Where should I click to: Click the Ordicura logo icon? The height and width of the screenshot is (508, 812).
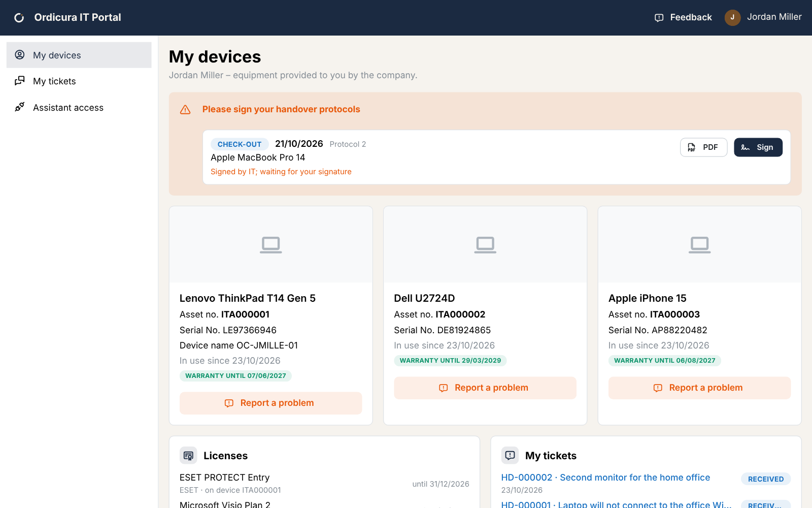(x=19, y=18)
